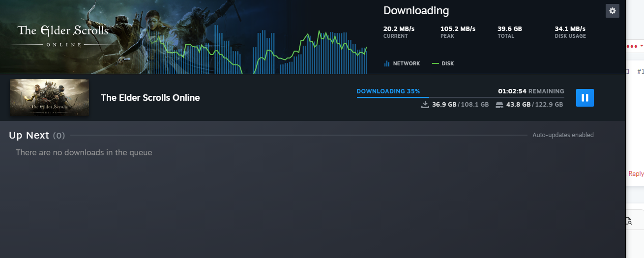
Task: Click the 'REMAINING' label
Action: 546,91
